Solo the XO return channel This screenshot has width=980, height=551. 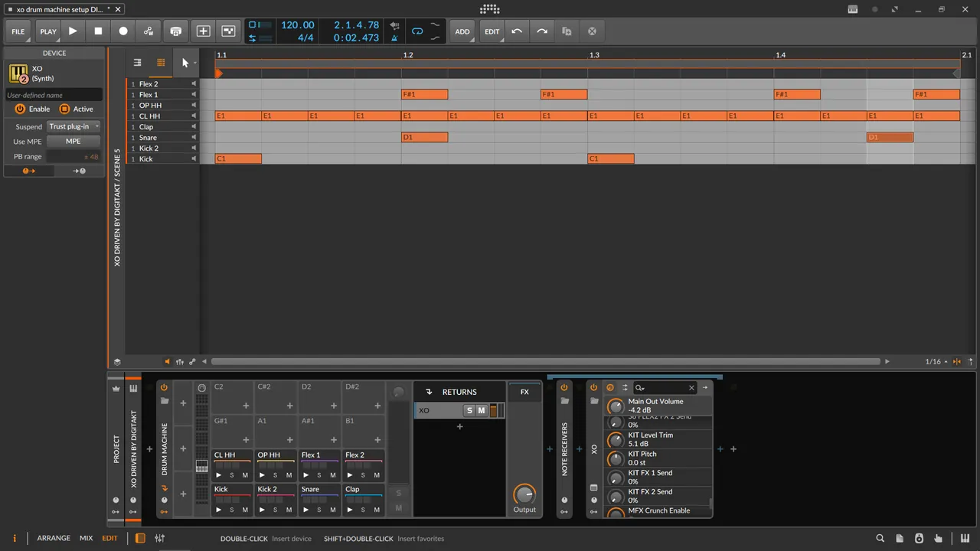469,411
